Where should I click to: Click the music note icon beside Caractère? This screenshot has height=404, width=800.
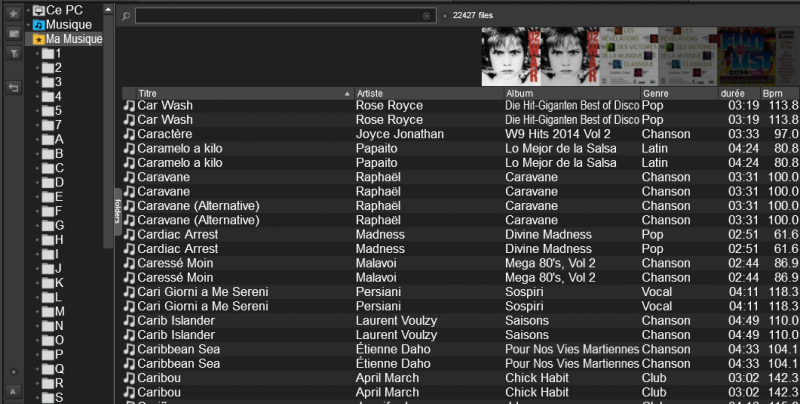(x=128, y=134)
